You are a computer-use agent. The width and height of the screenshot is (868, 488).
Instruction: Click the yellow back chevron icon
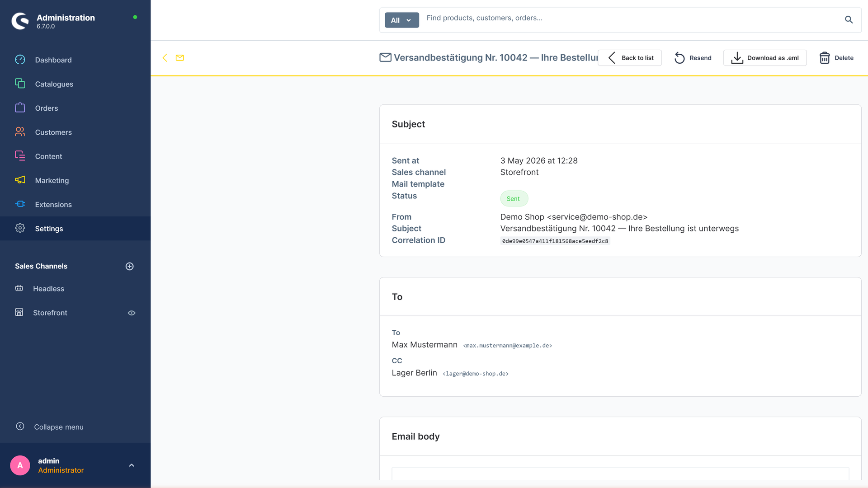pos(165,58)
